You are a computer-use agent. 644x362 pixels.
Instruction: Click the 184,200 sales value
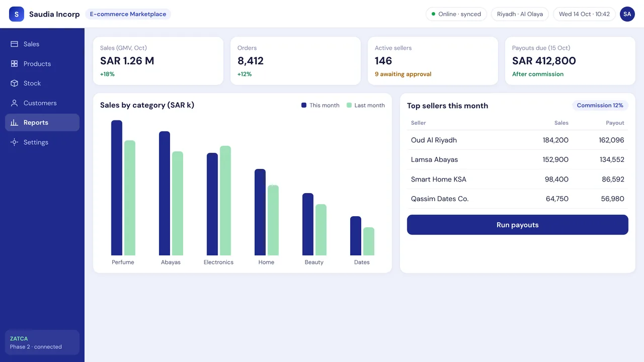(555, 140)
